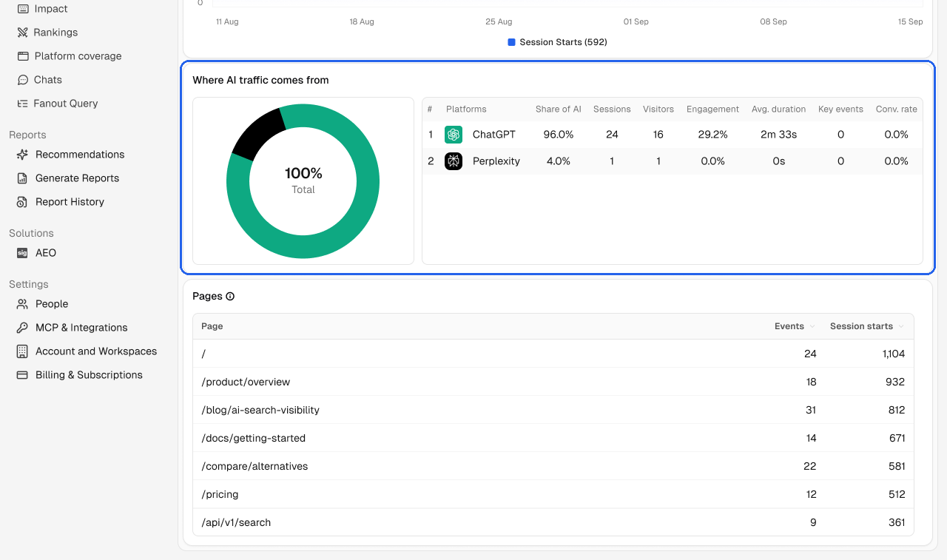
Task: Click the info icon beside Pages
Action: point(230,297)
